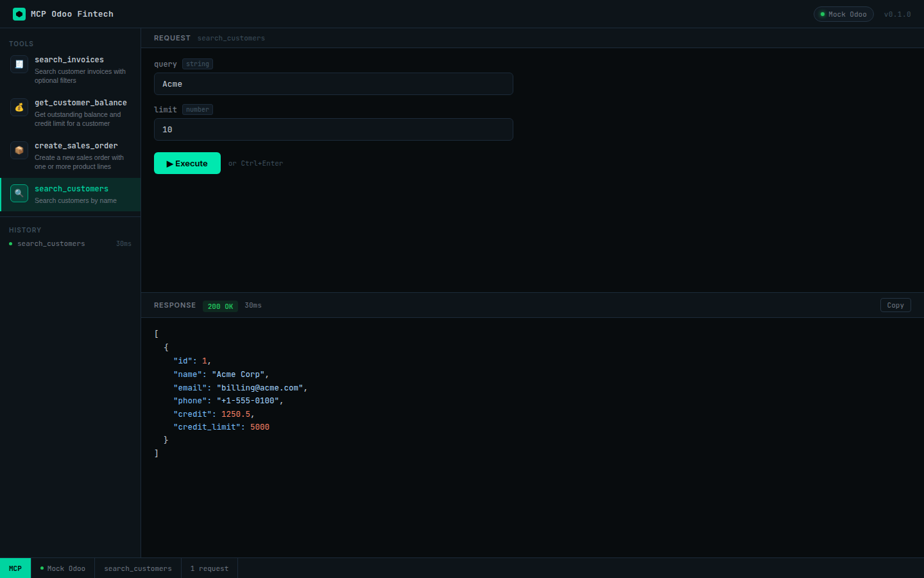
Task: Focus the query input containing Acme
Action: (334, 84)
